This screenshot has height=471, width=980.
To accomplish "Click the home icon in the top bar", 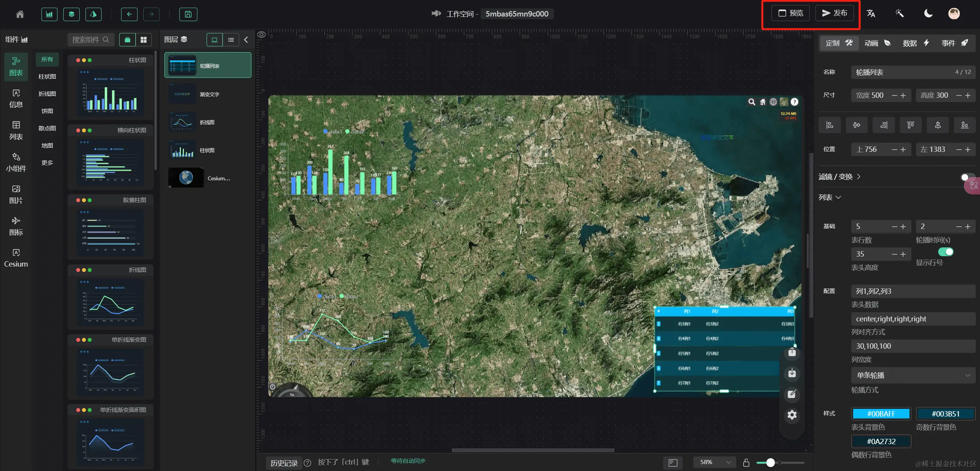I will pos(20,14).
